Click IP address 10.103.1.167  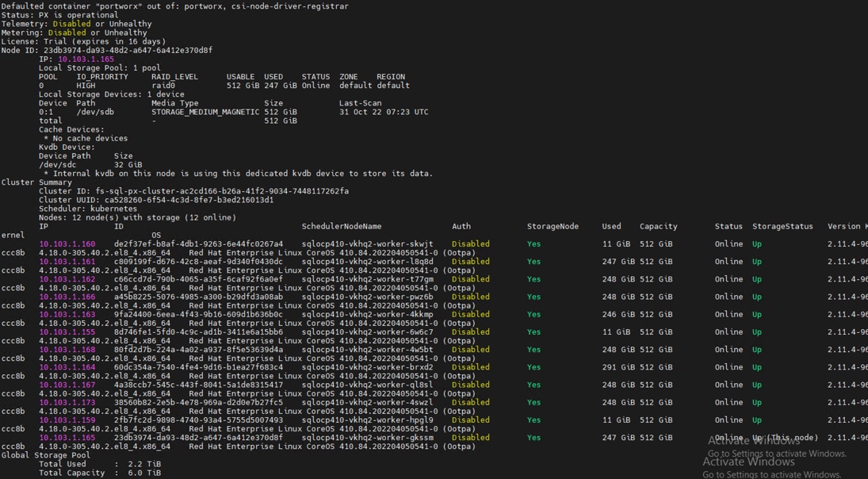67,385
